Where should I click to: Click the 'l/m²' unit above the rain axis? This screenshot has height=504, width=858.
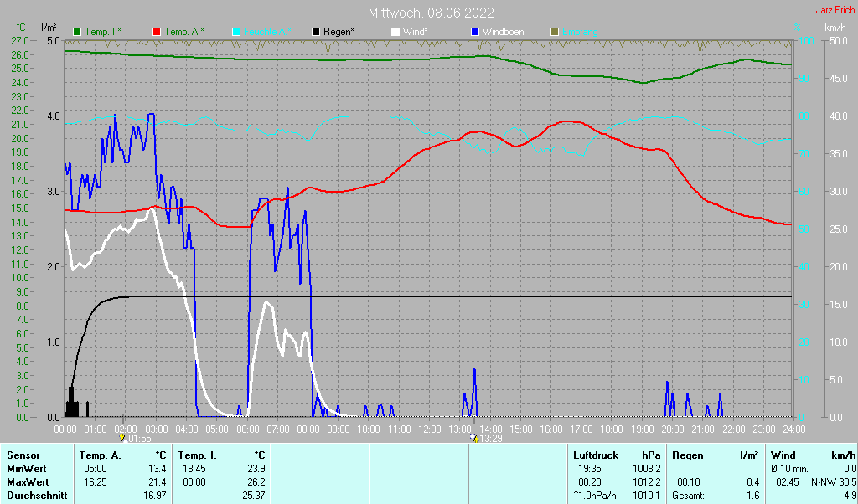pos(49,28)
